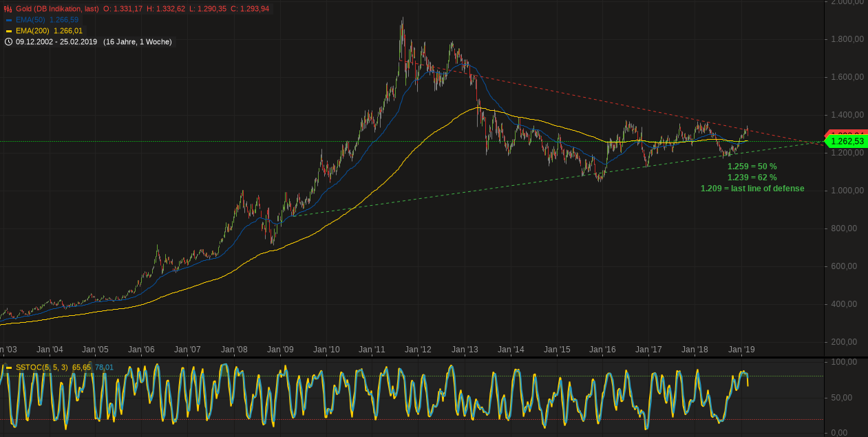The width and height of the screenshot is (868, 437).
Task: Select the 'EMA(200)' indicator label
Action: click(32, 31)
